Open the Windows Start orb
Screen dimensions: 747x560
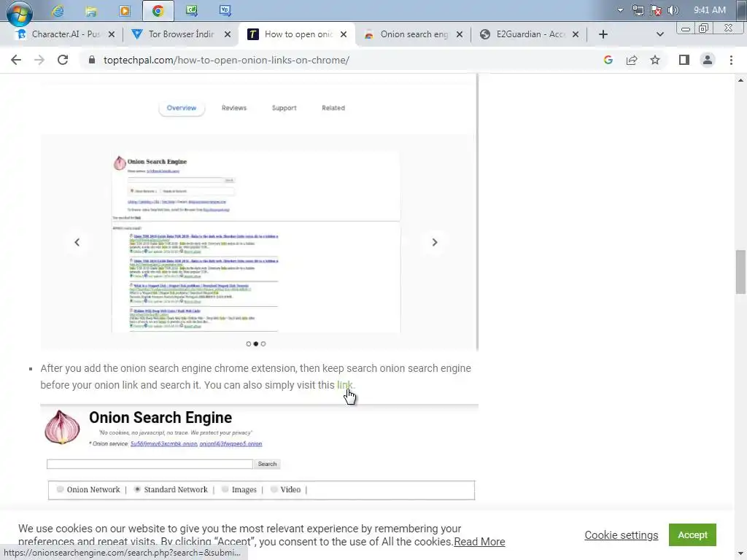coord(19,12)
